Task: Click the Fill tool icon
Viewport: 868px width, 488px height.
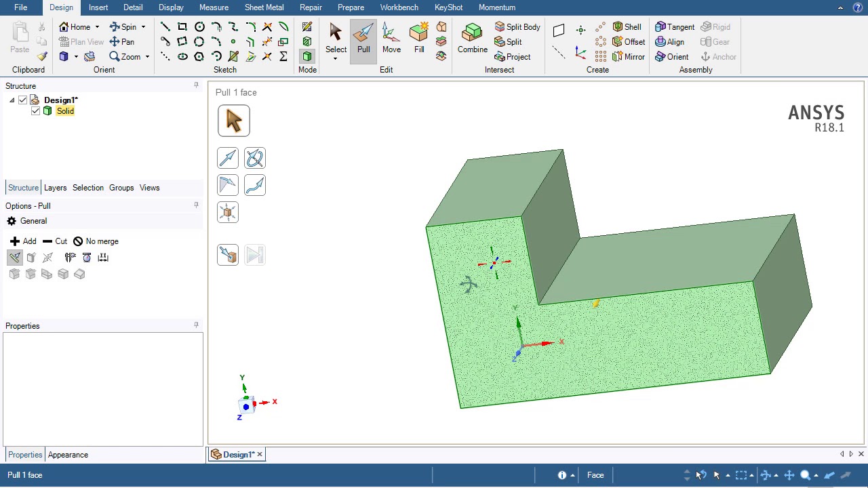Action: [419, 39]
